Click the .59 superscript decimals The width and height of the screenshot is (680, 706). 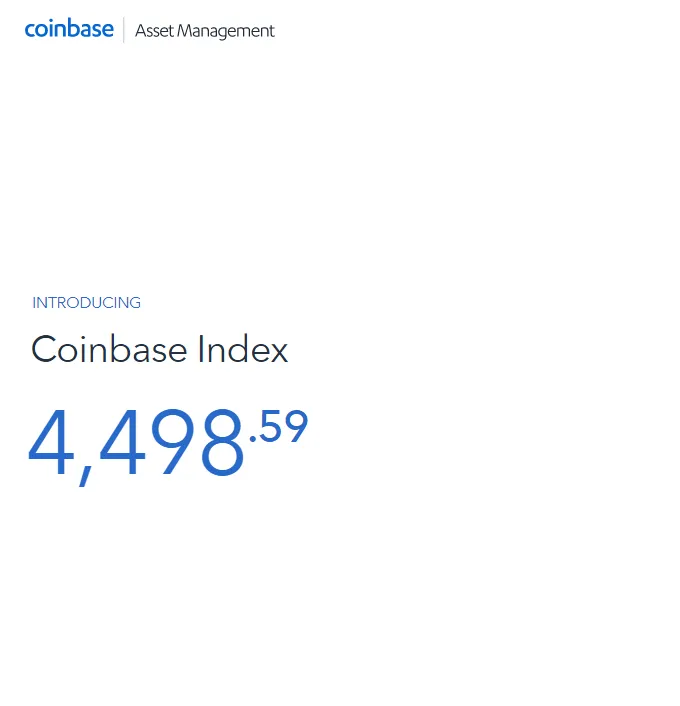(x=279, y=426)
